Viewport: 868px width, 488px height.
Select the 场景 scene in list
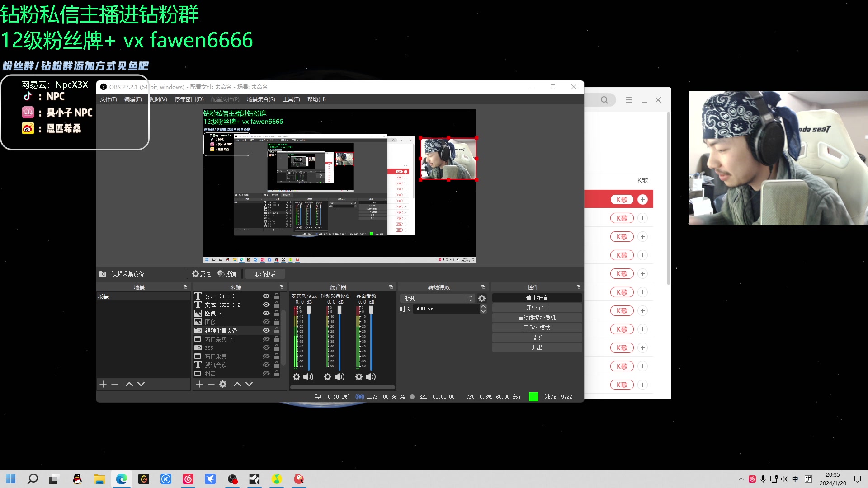pyautogui.click(x=143, y=296)
